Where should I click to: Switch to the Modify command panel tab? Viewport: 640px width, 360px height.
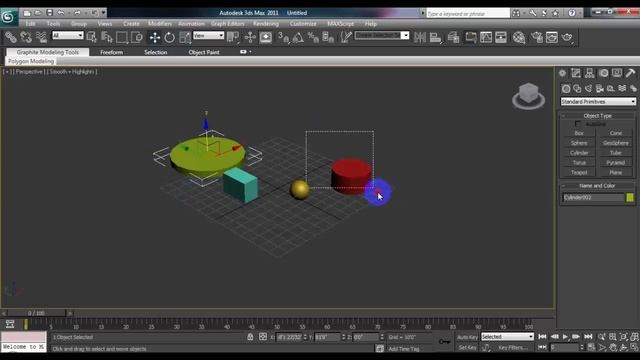pos(576,73)
